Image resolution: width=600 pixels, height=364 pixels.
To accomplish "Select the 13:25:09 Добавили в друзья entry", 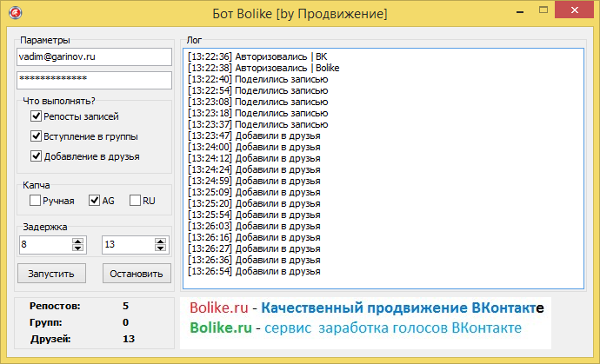I will pos(254,192).
